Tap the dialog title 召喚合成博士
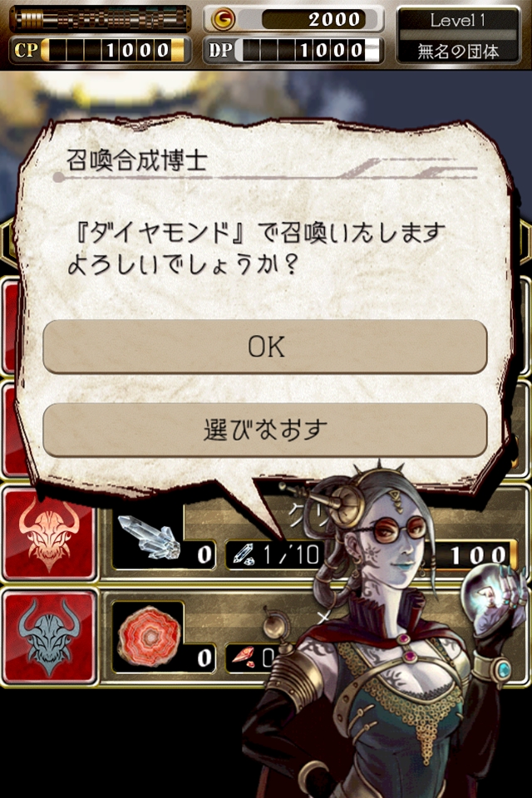This screenshot has height=798, width=532. coord(137,160)
